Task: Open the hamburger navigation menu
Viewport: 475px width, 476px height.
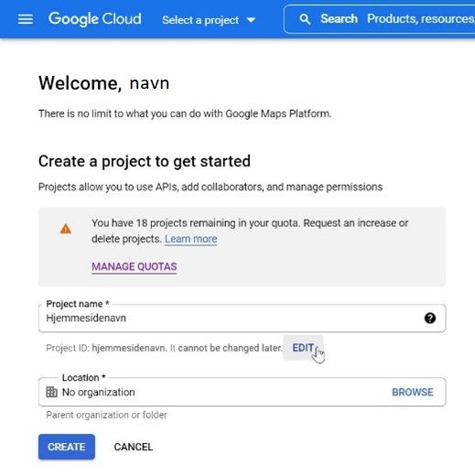Action: 26,19
